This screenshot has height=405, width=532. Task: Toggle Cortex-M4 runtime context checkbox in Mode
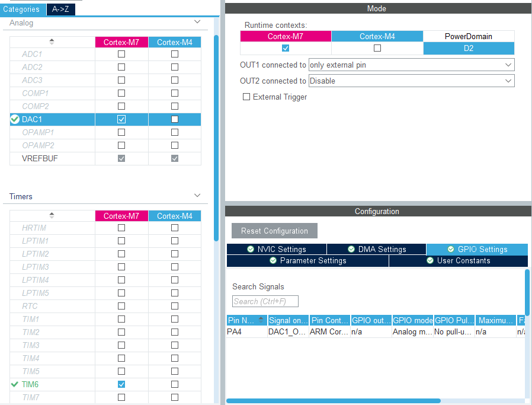pos(377,48)
